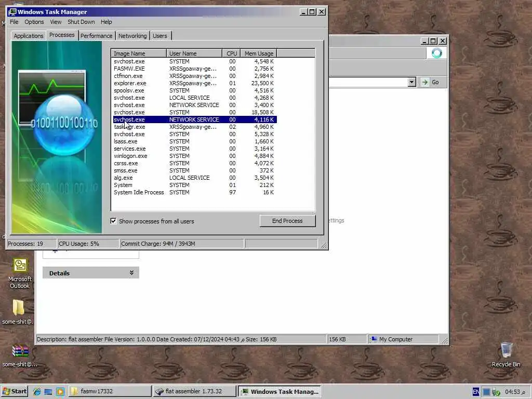Switch to flat assembler 1.73.32 taskbar button

(194, 391)
